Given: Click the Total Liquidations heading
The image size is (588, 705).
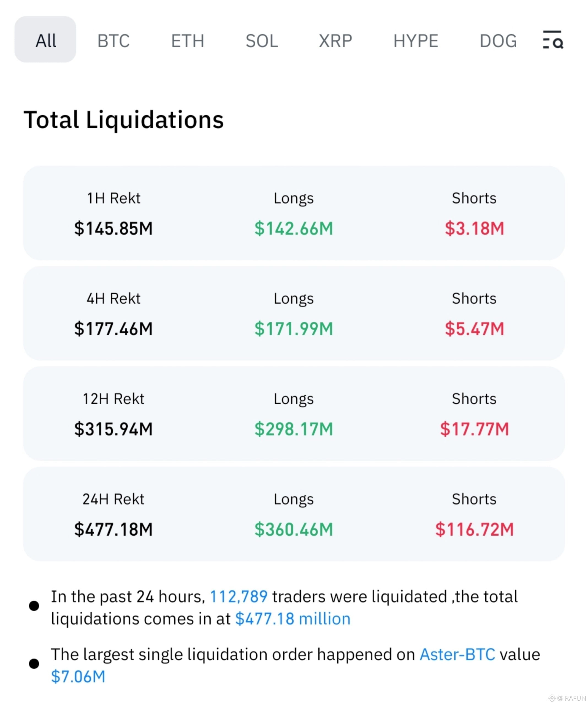Looking at the screenshot, I should (x=124, y=120).
